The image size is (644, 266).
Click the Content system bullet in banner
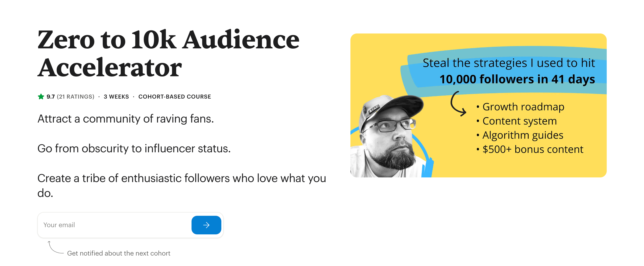click(x=519, y=121)
